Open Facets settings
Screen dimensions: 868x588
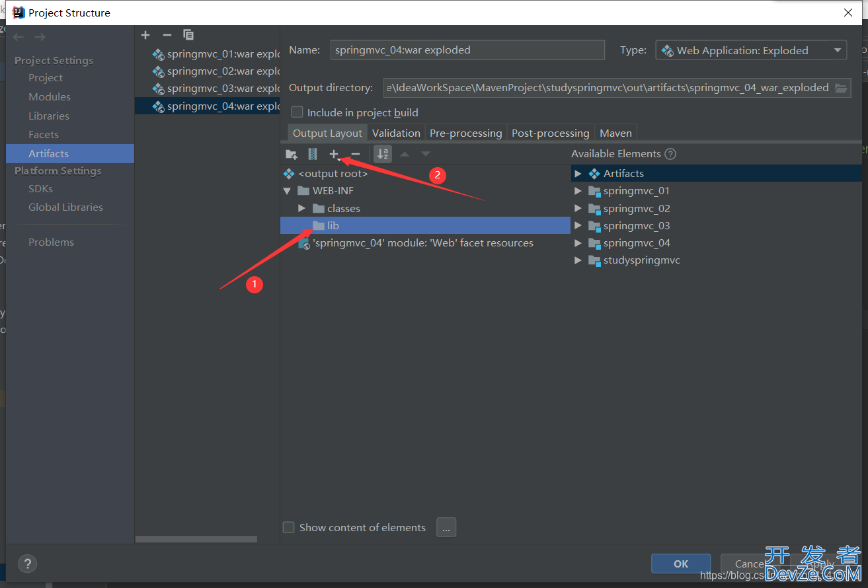click(44, 135)
